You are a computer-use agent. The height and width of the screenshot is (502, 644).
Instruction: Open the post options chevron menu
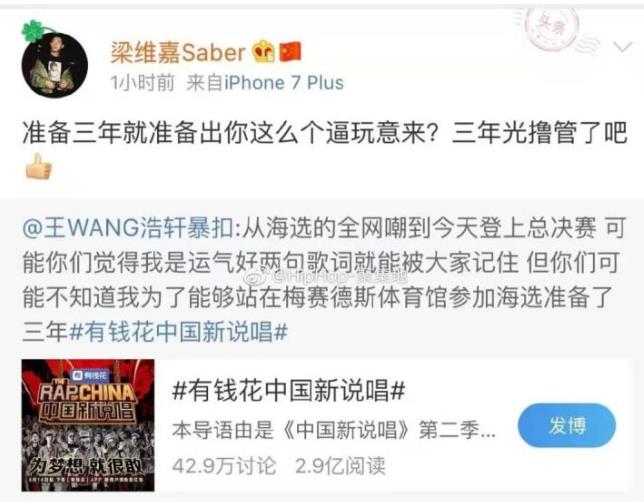tap(622, 47)
